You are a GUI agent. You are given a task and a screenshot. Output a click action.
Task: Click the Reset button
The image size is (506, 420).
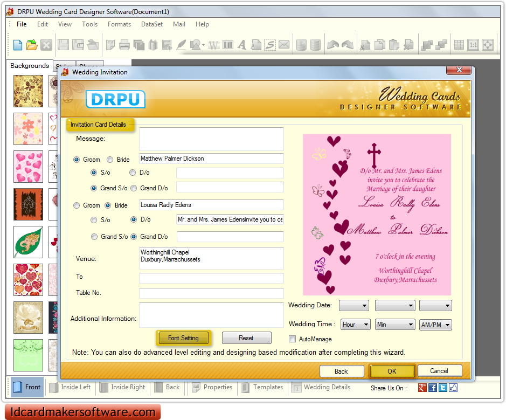pos(246,338)
